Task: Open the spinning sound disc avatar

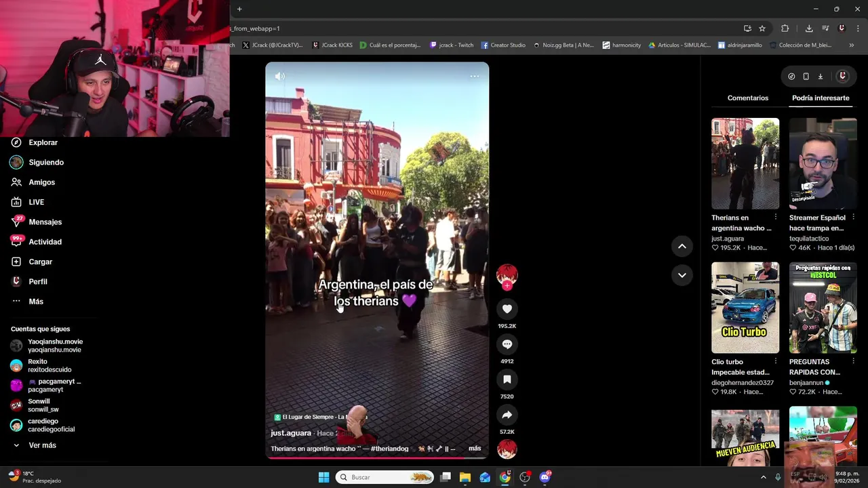Action: point(507,449)
